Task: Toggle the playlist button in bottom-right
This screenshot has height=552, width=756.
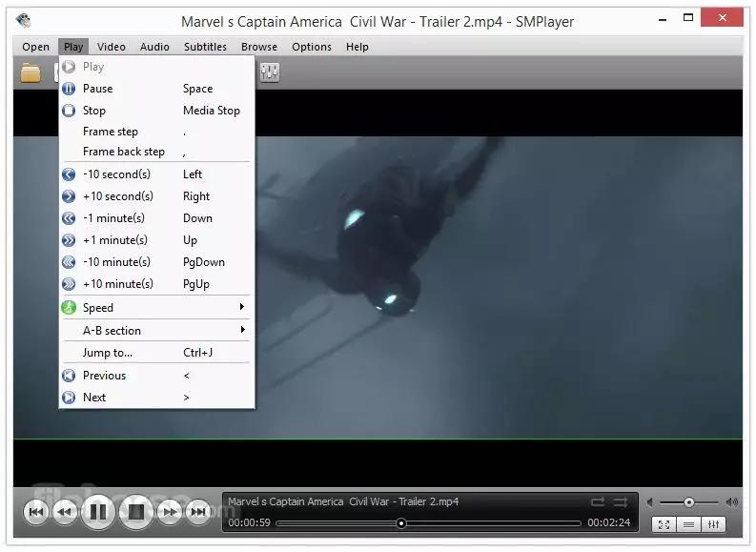Action: coord(688,524)
